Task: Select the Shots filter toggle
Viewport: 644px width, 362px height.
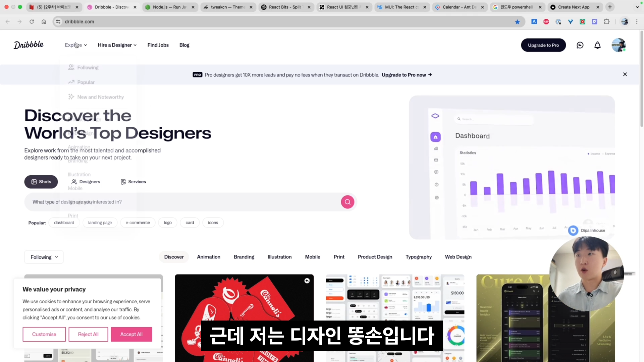Action: pyautogui.click(x=41, y=182)
